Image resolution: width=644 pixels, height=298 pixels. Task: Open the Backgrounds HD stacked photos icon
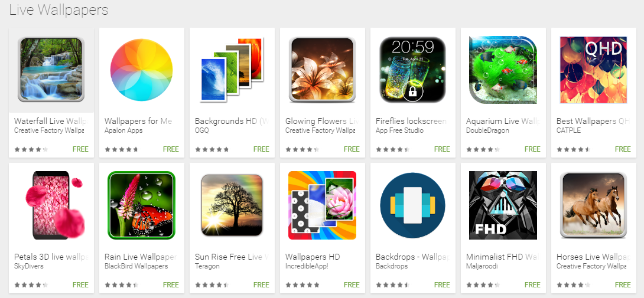(x=232, y=70)
